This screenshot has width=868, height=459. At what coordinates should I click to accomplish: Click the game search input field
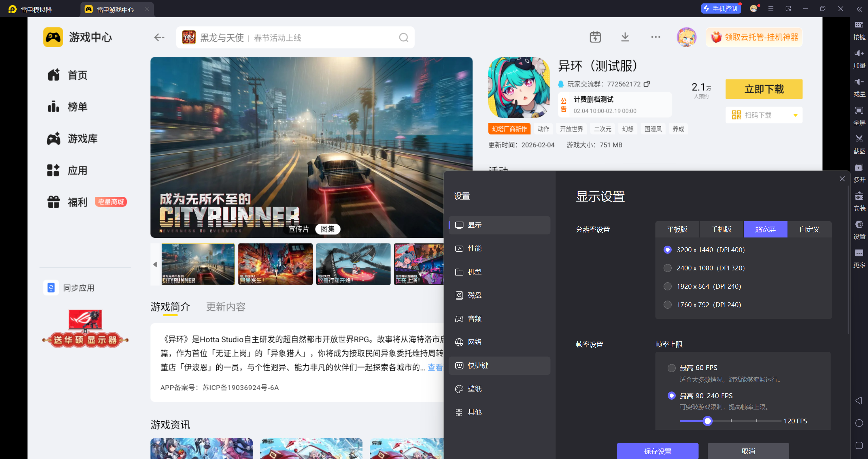tap(295, 37)
